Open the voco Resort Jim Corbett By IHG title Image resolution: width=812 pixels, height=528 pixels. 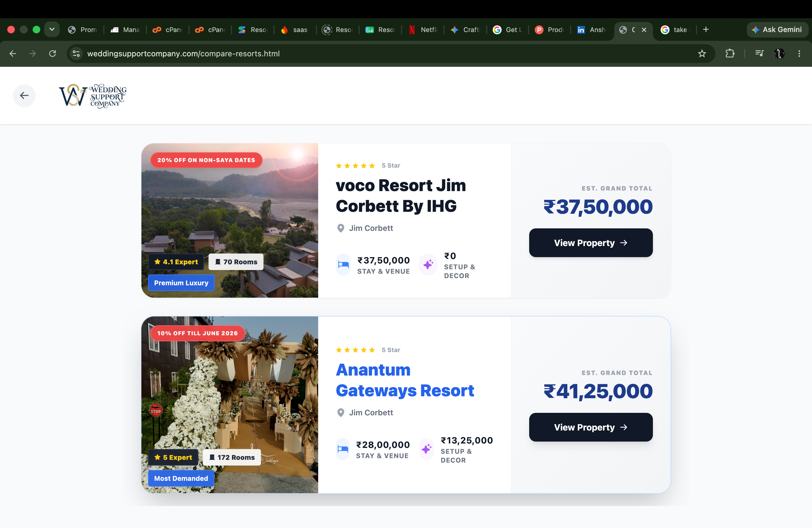[401, 196]
